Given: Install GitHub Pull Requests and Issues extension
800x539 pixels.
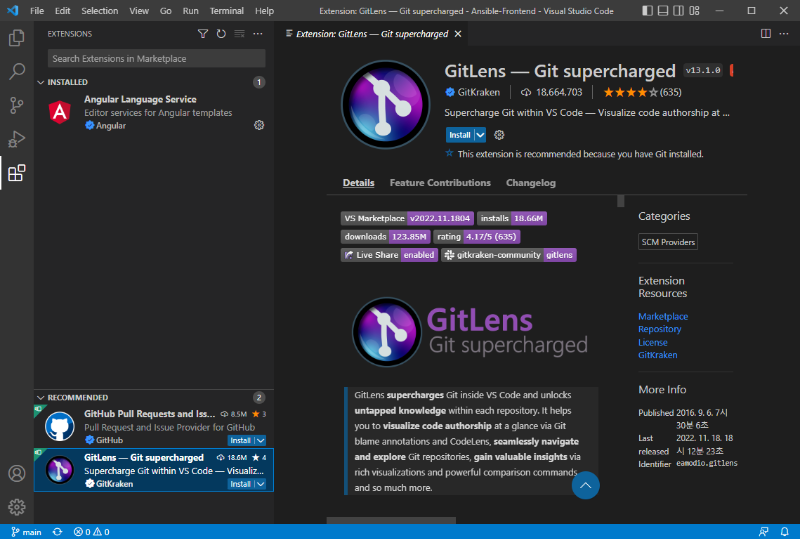Looking at the screenshot, I should (240, 440).
